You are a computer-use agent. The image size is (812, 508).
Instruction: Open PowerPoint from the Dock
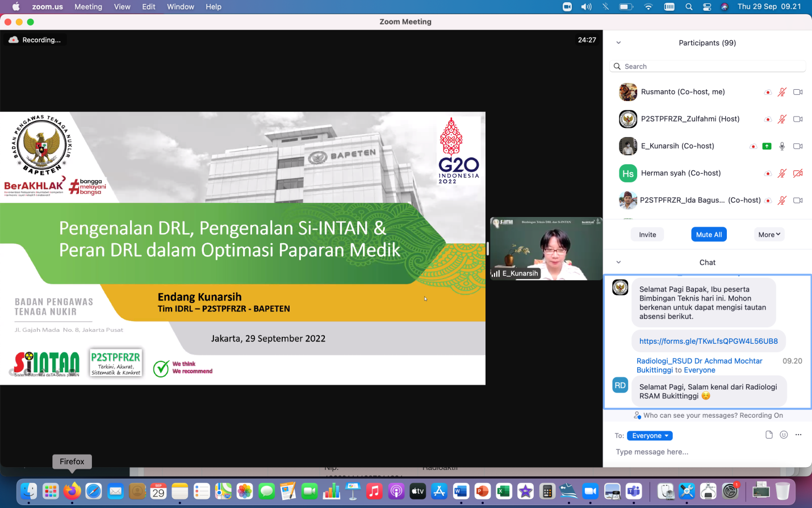[x=482, y=491]
